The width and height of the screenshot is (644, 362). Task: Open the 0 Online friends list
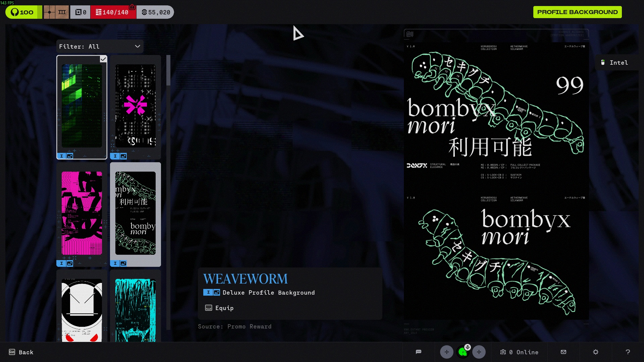click(x=519, y=352)
